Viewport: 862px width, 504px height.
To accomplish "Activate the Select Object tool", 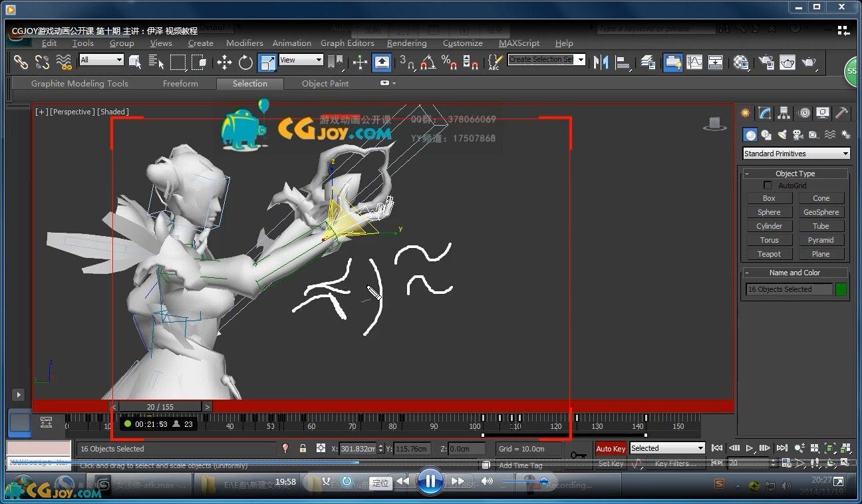I will click(x=135, y=62).
